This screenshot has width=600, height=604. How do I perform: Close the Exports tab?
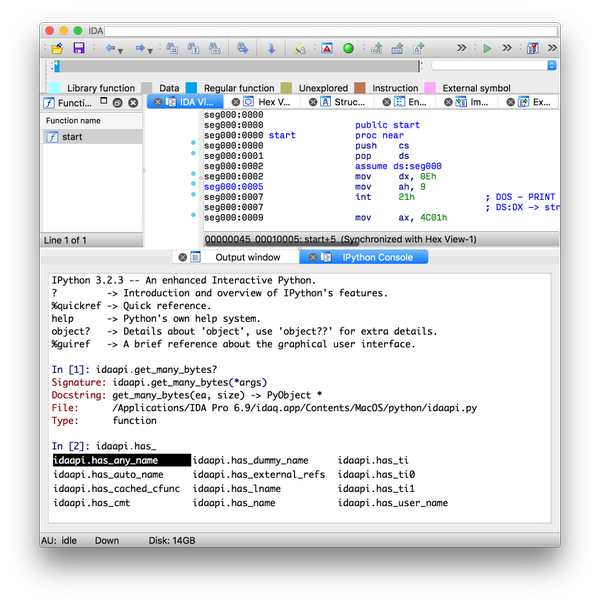(511, 102)
